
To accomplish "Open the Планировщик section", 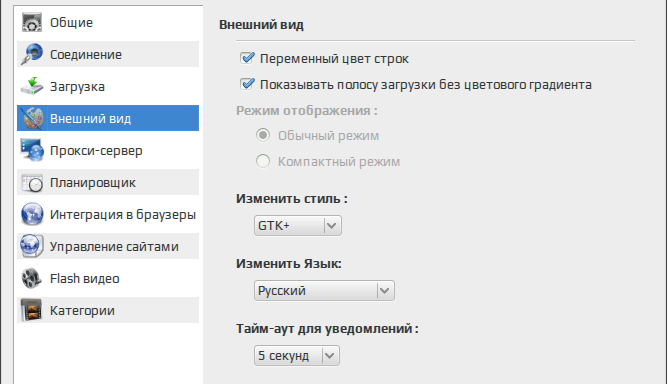I will (x=108, y=182).
